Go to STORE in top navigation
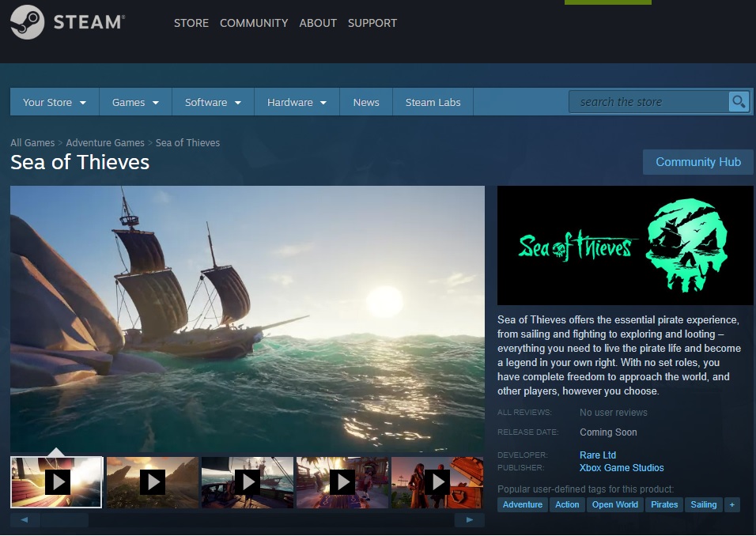This screenshot has width=756, height=536. click(x=191, y=23)
